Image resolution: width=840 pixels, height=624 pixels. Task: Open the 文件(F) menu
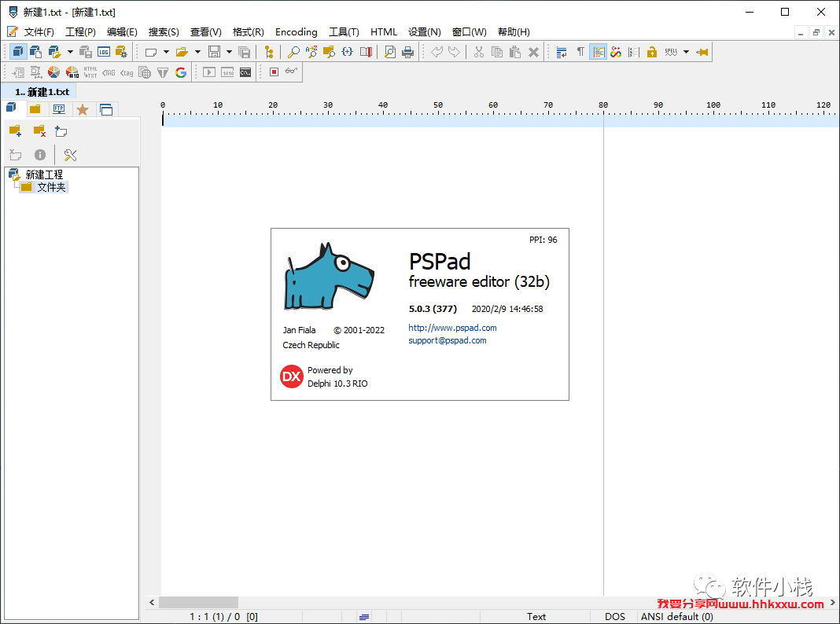39,32
